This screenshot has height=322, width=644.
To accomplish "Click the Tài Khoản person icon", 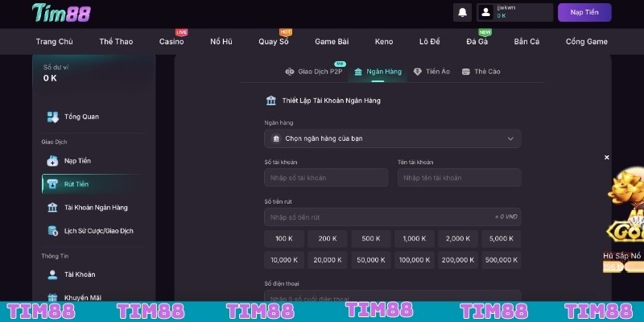I will (52, 275).
